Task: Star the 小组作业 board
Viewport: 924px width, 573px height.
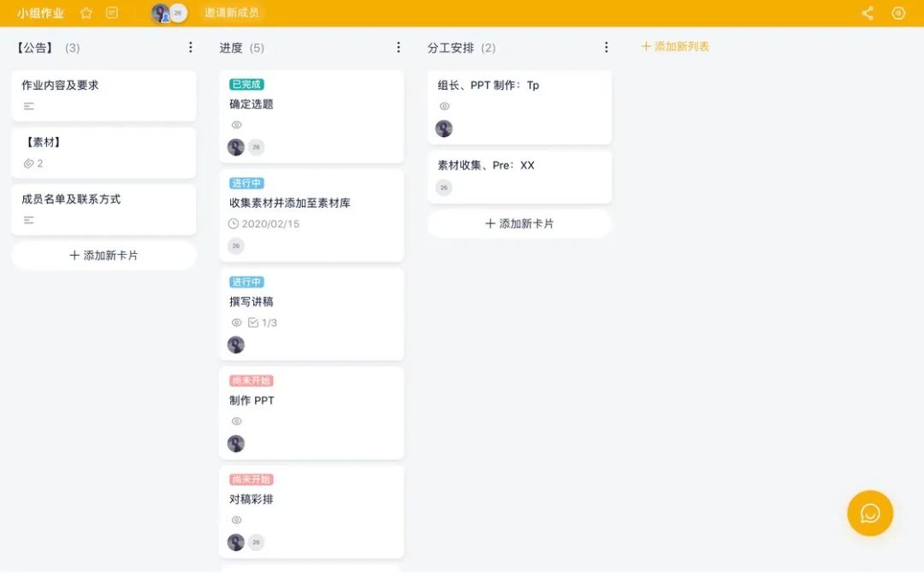Action: click(86, 14)
